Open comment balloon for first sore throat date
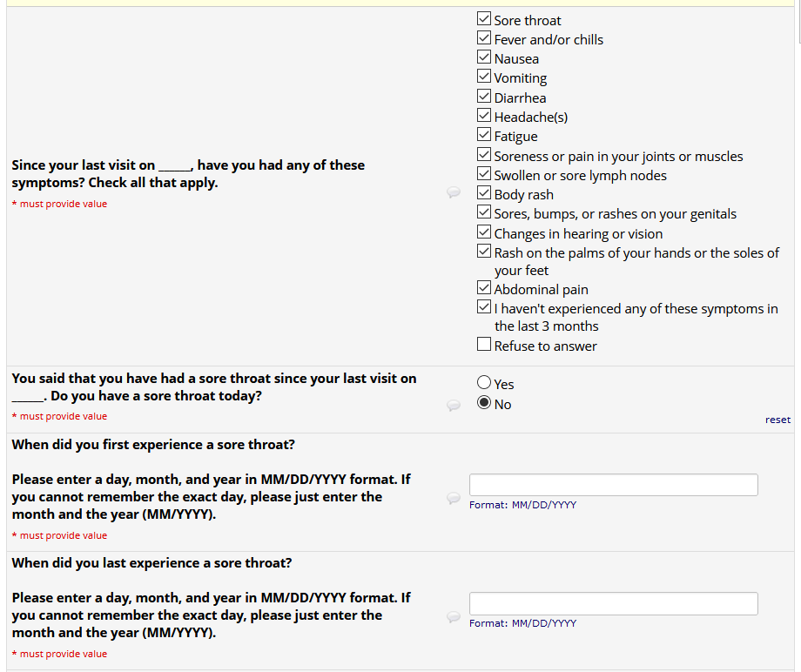This screenshot has width=801, height=672. [454, 498]
